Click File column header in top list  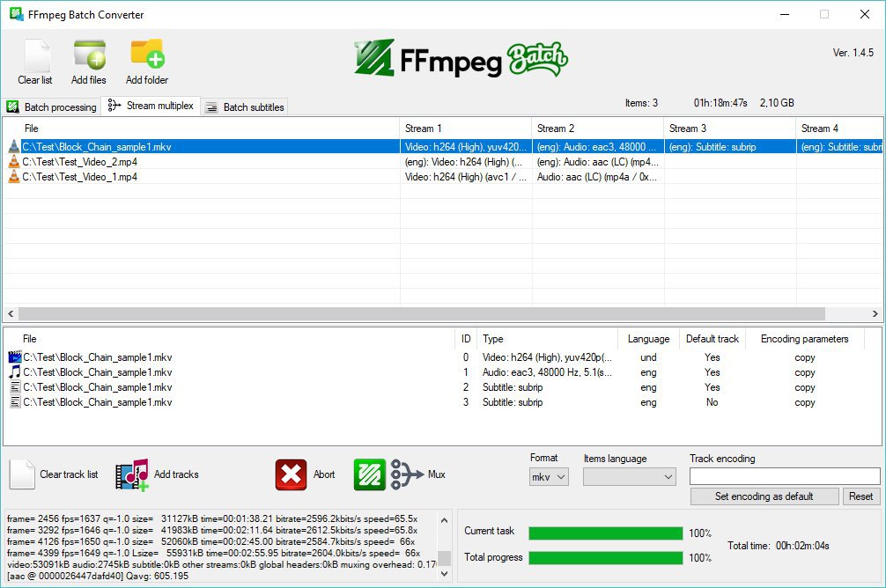pos(202,129)
